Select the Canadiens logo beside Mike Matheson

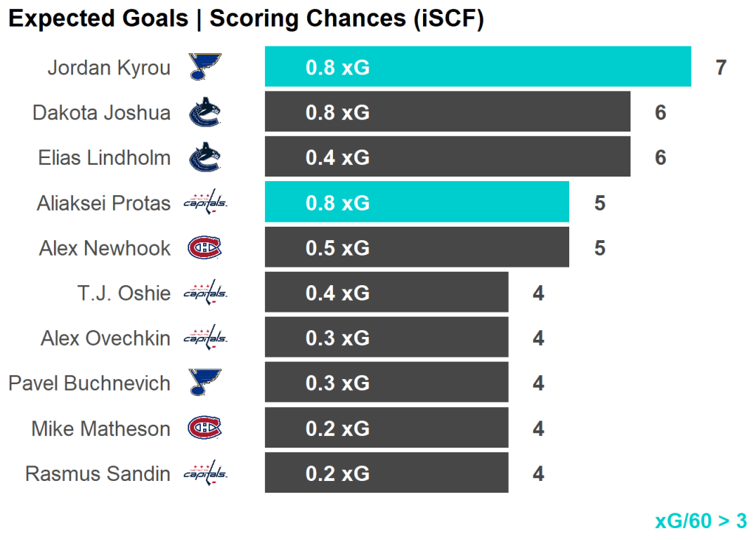[x=205, y=428]
